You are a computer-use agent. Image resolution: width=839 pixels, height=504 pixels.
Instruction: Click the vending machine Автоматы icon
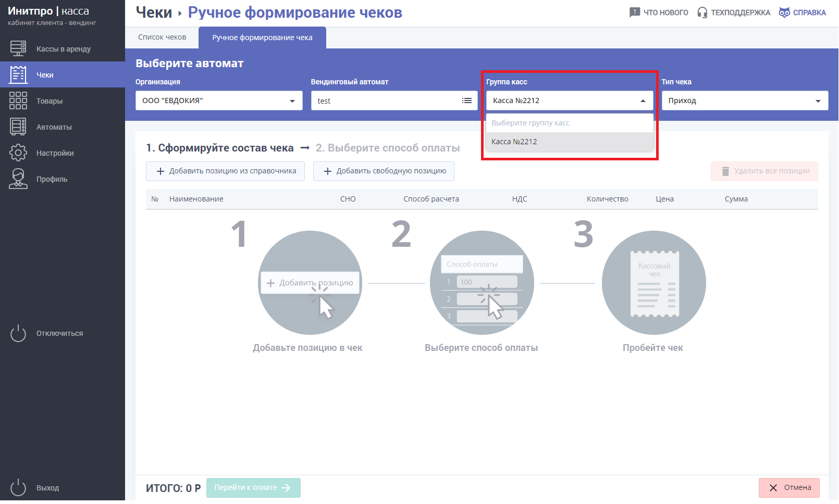click(18, 127)
